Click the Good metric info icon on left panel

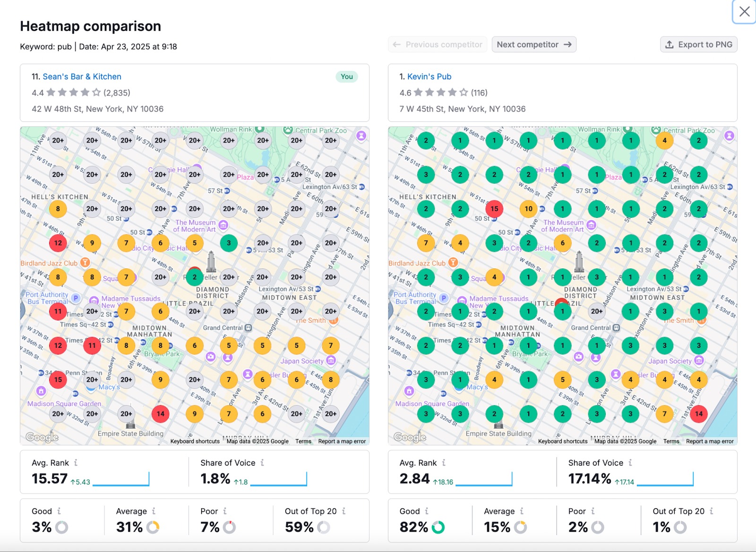(x=59, y=511)
